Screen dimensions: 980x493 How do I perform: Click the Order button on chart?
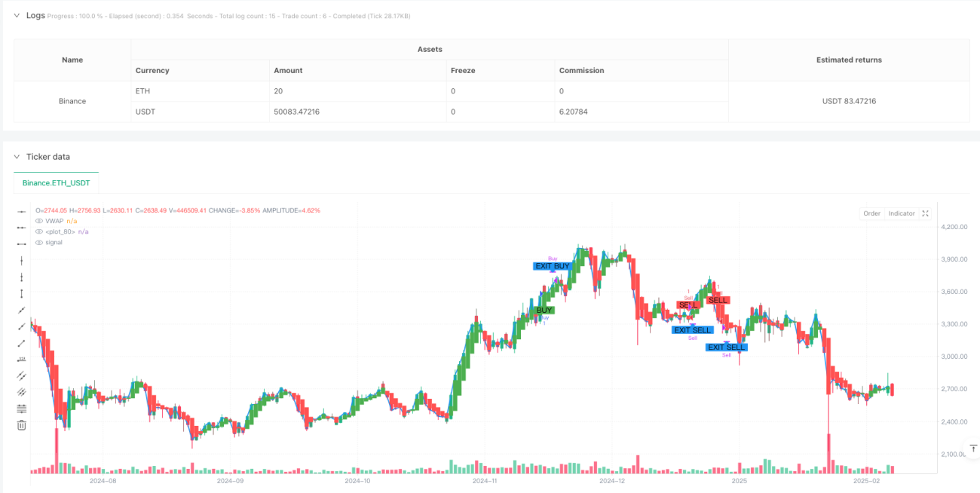pos(871,213)
